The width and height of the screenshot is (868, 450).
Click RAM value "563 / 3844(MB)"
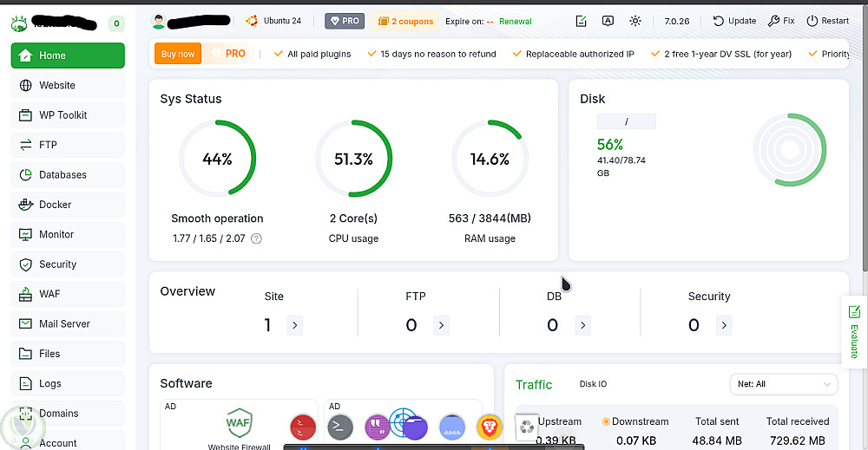(x=490, y=218)
